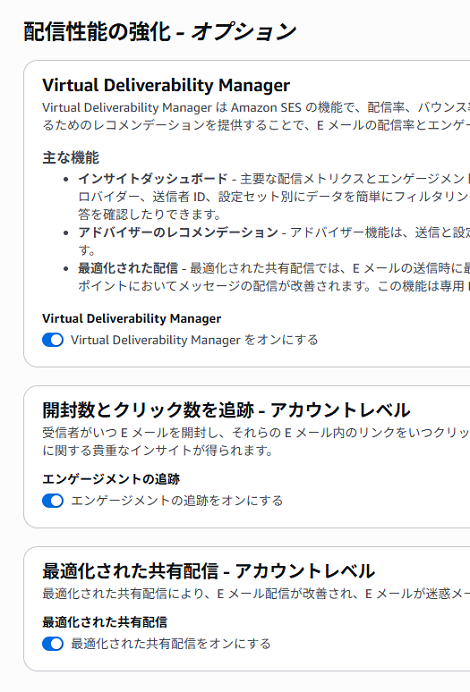Click heading '開封数とクリック数を追跡 - アカウントレベル'
Image resolution: width=470 pixels, height=692 pixels.
[226, 410]
